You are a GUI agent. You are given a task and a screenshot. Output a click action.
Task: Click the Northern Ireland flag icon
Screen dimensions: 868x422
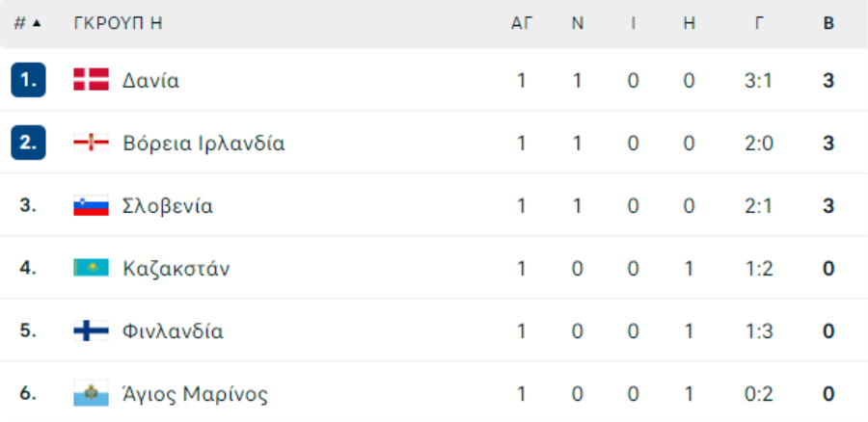pos(92,143)
